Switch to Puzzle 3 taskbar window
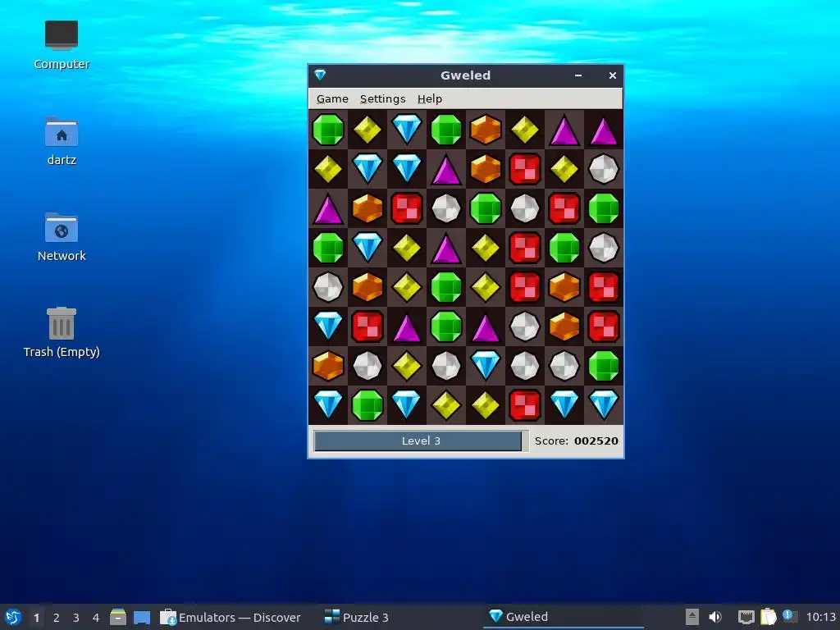 (357, 617)
